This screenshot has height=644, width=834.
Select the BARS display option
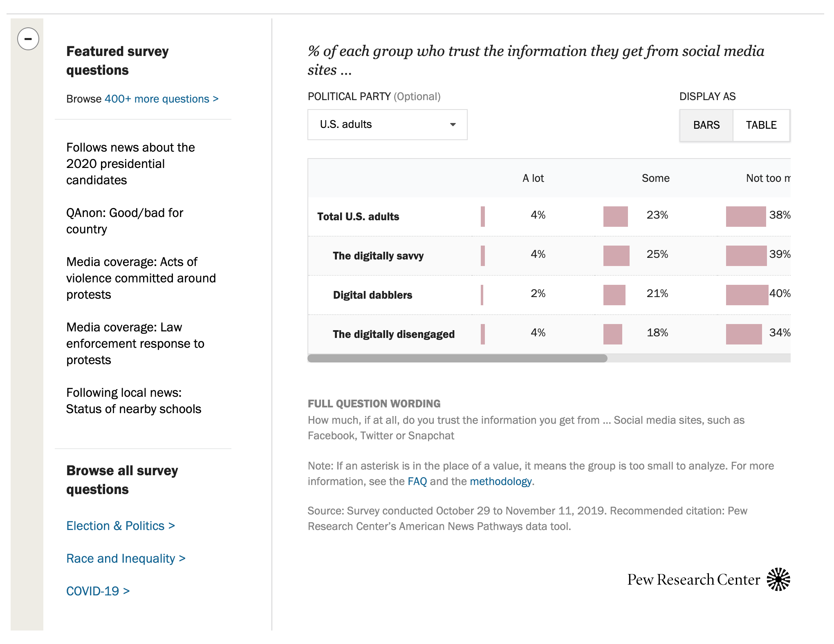point(706,125)
